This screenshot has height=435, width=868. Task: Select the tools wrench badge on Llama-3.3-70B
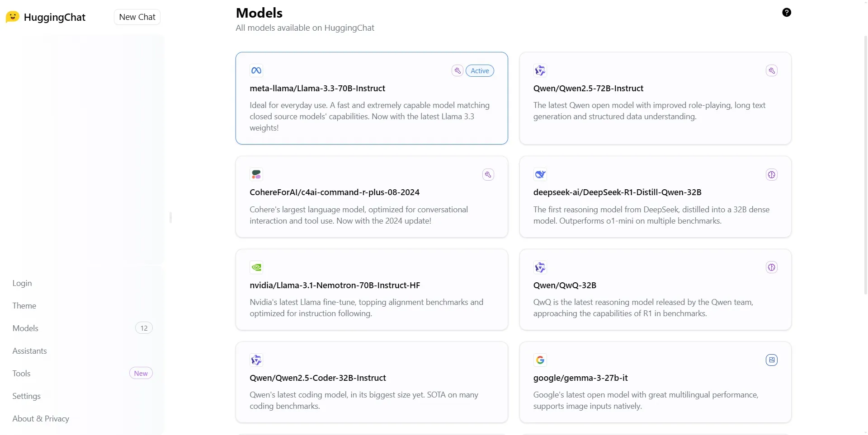[458, 70]
